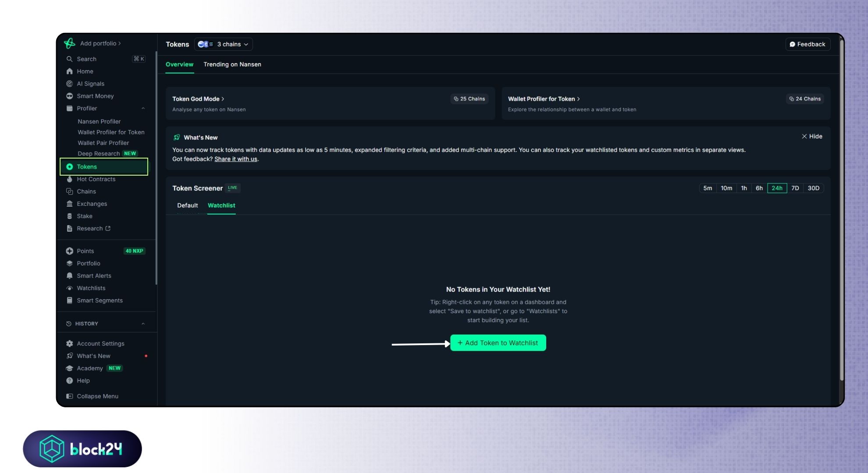Click the Portfolio layers icon
This screenshot has height=473, width=868.
click(69, 263)
